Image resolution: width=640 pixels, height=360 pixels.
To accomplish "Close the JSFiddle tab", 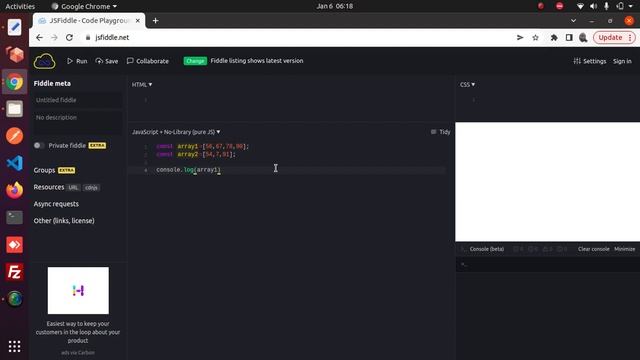I will (138, 21).
